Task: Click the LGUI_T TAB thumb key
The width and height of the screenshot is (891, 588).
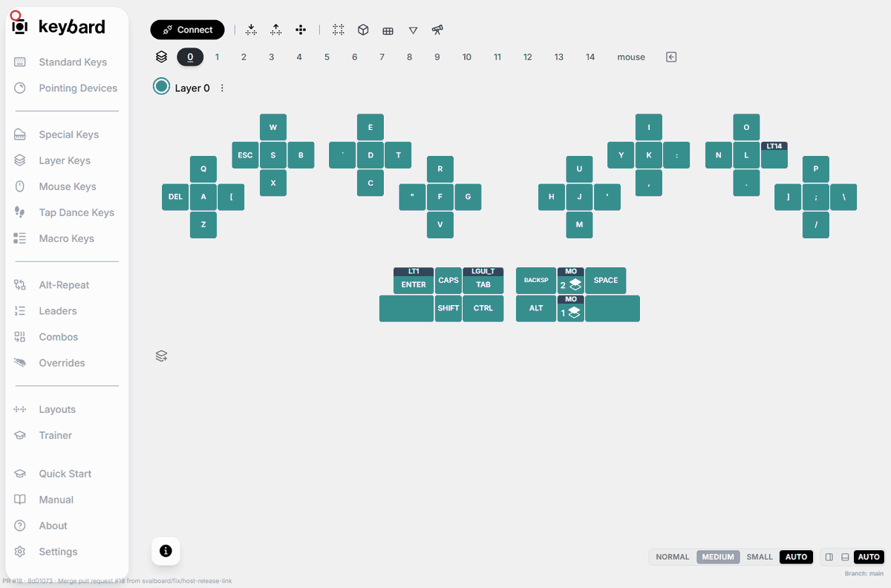Action: [x=483, y=281]
